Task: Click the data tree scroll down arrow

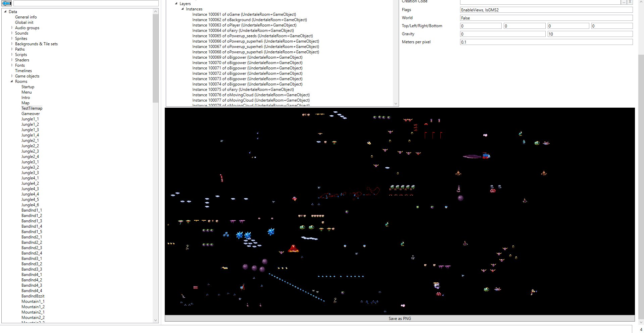Action: [155, 320]
